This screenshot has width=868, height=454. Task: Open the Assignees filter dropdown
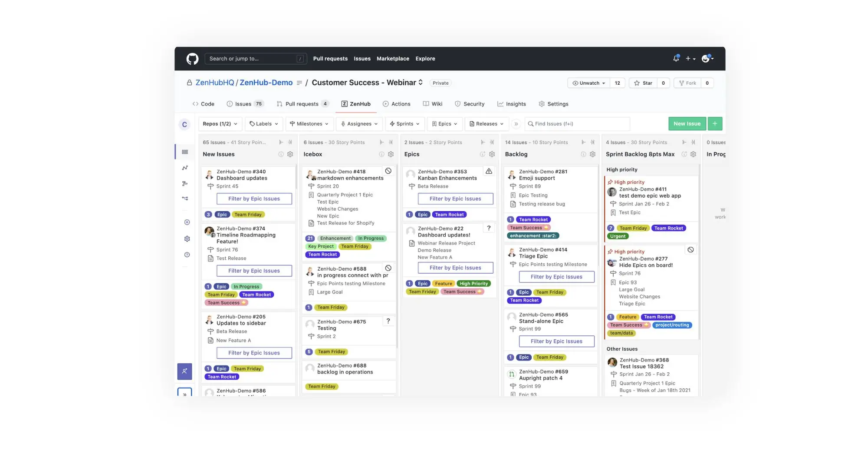point(359,124)
